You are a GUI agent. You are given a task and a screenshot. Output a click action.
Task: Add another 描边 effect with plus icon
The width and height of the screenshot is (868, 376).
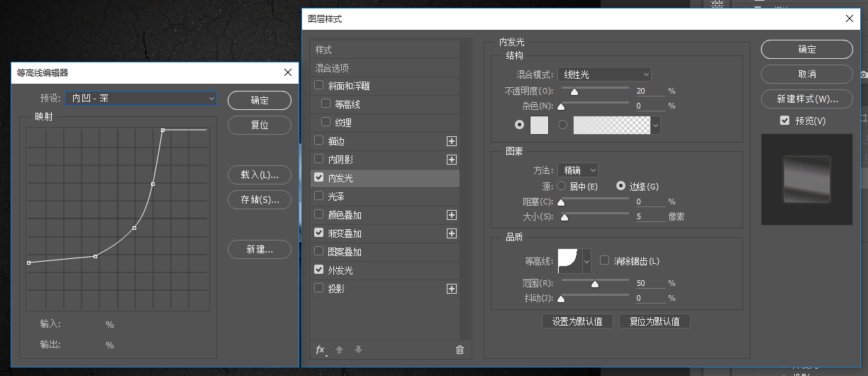[451, 141]
